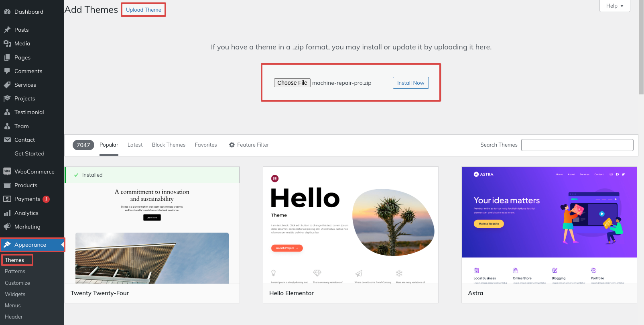Click the Payments notification badge
Screen dimensions: 644x325
pyautogui.click(x=46, y=199)
